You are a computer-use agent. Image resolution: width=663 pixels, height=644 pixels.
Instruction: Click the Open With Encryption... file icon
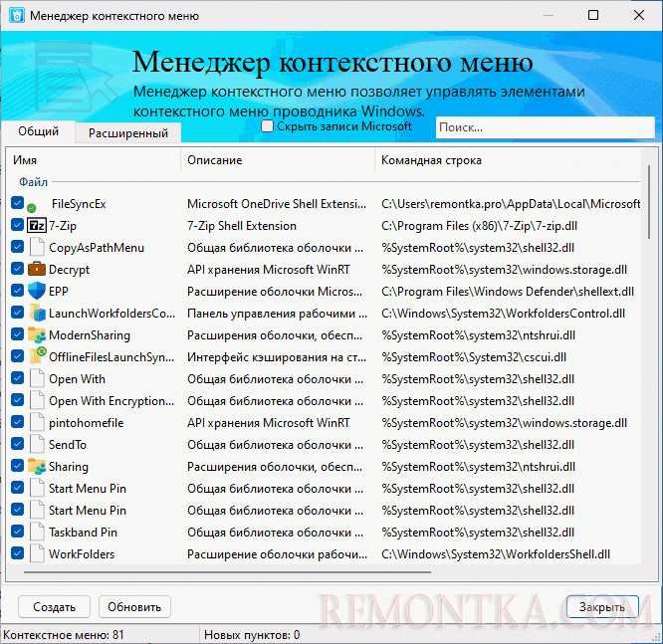point(37,400)
